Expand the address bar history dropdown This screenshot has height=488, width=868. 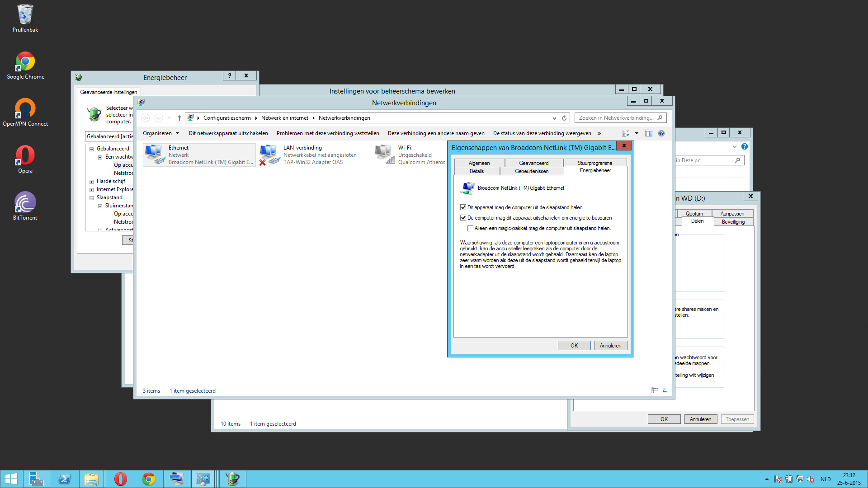coord(554,118)
